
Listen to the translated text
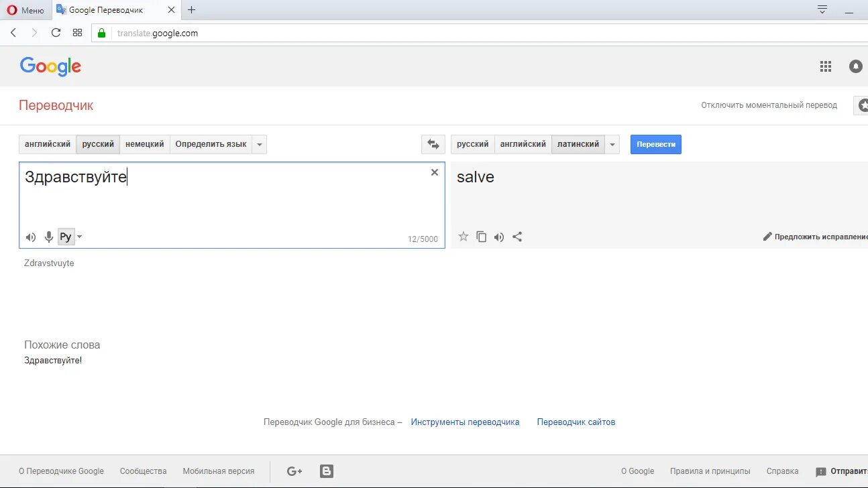coord(499,237)
